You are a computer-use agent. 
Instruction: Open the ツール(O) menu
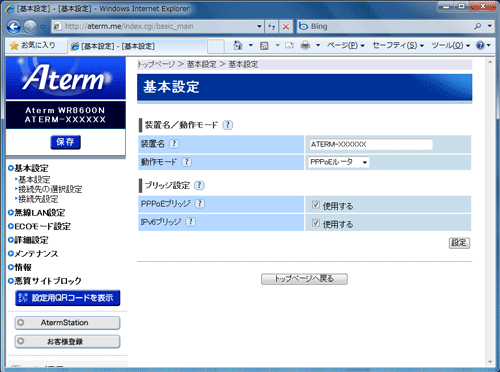[x=450, y=45]
